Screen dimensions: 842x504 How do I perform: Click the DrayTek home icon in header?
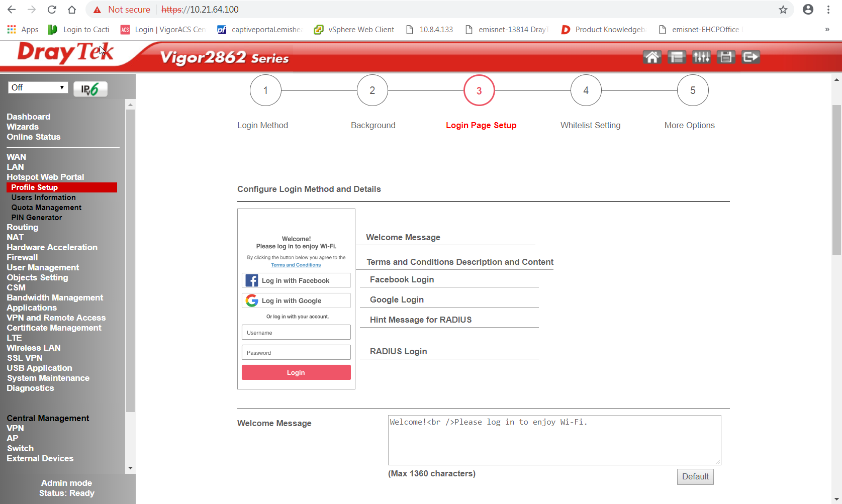point(652,57)
